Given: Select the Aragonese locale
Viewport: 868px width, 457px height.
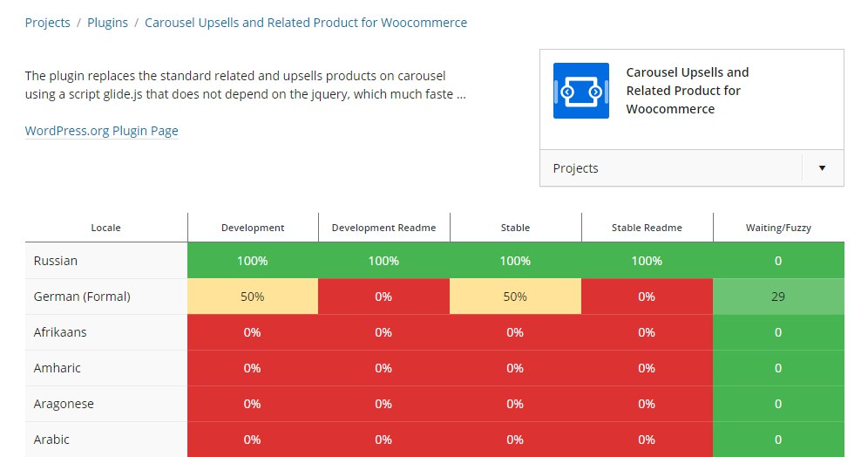Looking at the screenshot, I should (64, 404).
